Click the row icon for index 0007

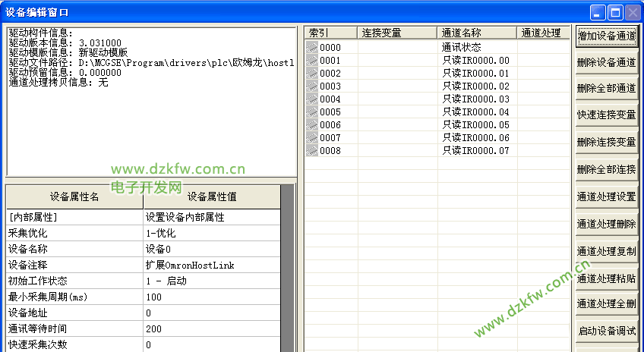(x=312, y=138)
